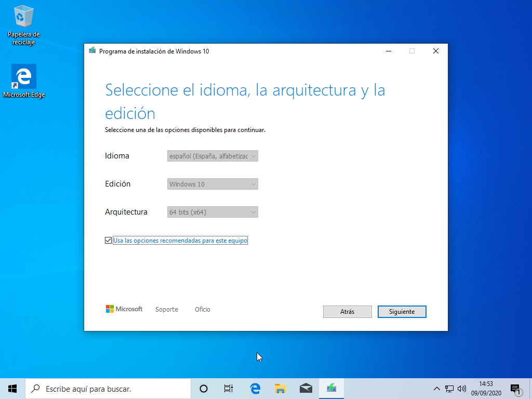Open the volume control in the tray
The width and height of the screenshot is (532, 399).
pos(461,388)
